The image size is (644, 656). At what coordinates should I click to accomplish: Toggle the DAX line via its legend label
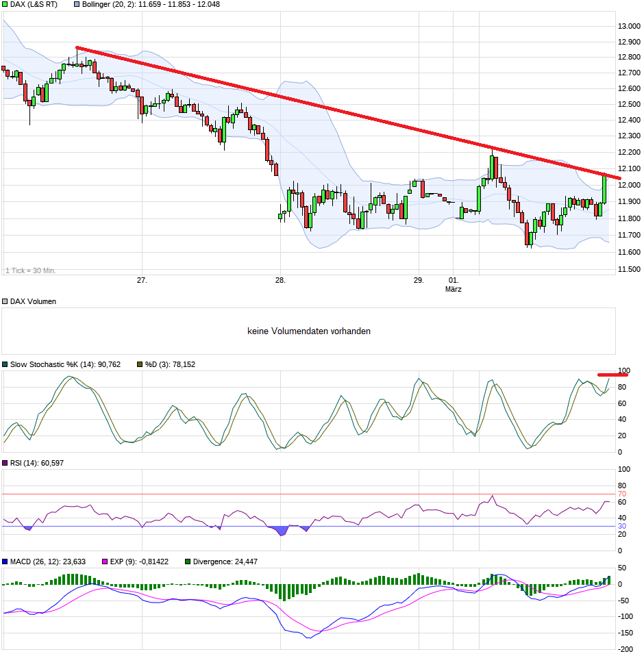click(33, 5)
